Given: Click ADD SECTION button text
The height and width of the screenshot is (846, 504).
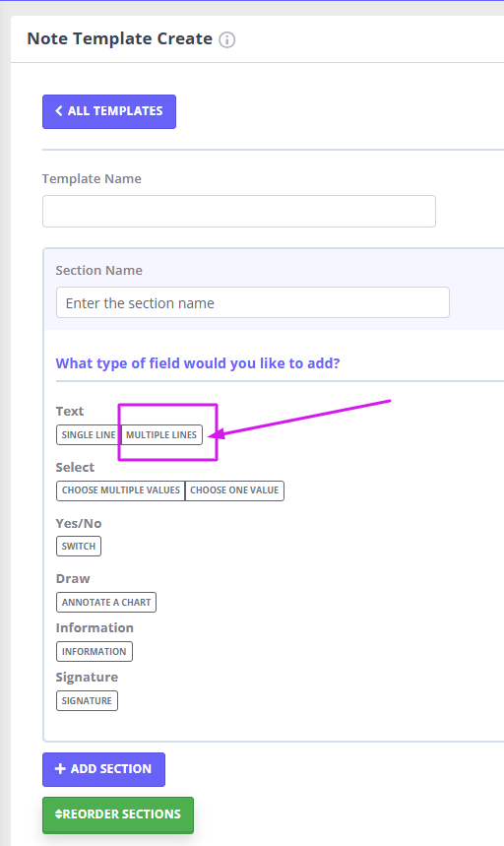Looking at the screenshot, I should click(x=111, y=769).
